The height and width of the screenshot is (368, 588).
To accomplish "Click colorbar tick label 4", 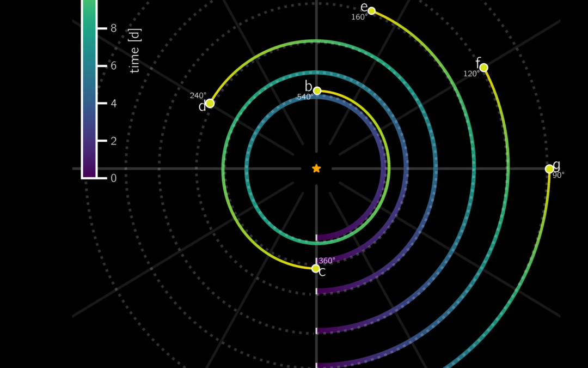I will [x=114, y=103].
